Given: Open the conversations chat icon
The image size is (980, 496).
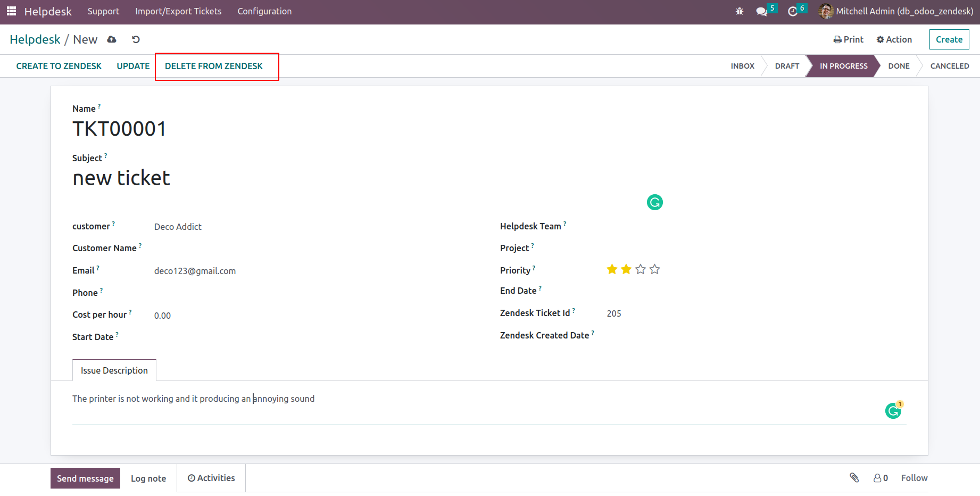Looking at the screenshot, I should click(762, 11).
